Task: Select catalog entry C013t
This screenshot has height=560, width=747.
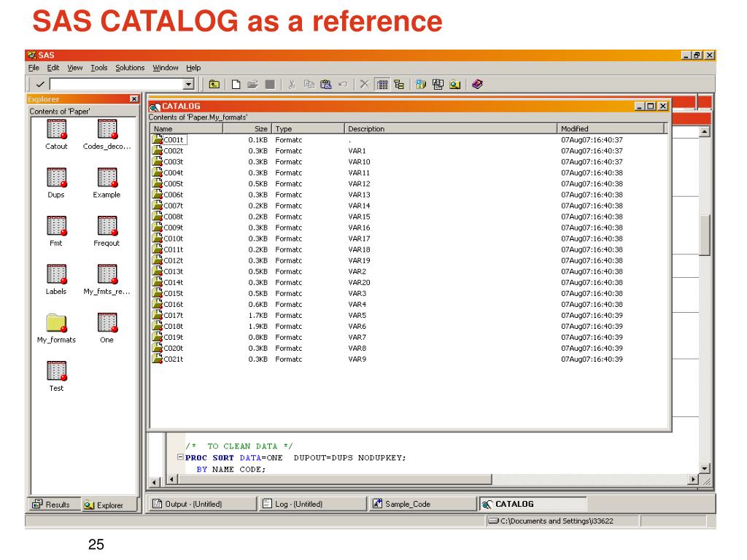Action: pyautogui.click(x=173, y=271)
